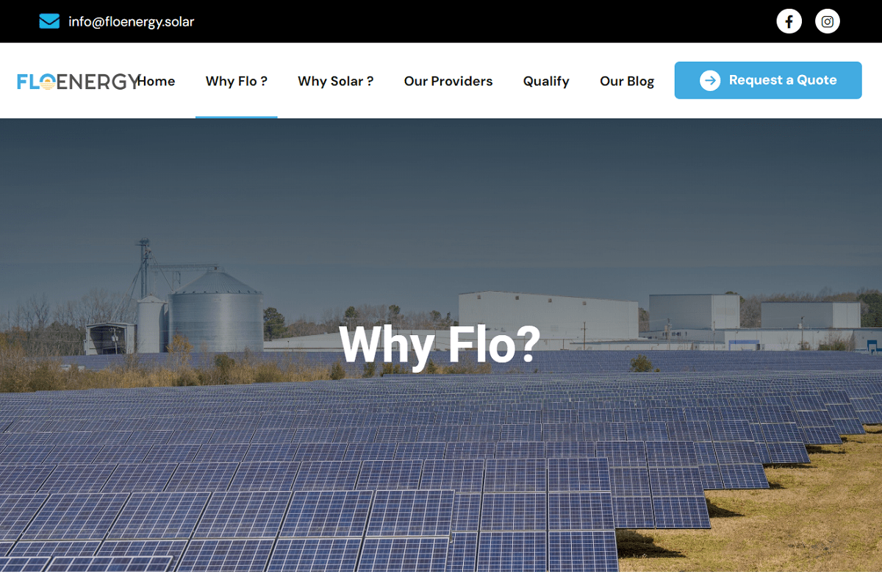Visit Our Blog from the navigation
Screen dimensions: 882x588
(627, 81)
